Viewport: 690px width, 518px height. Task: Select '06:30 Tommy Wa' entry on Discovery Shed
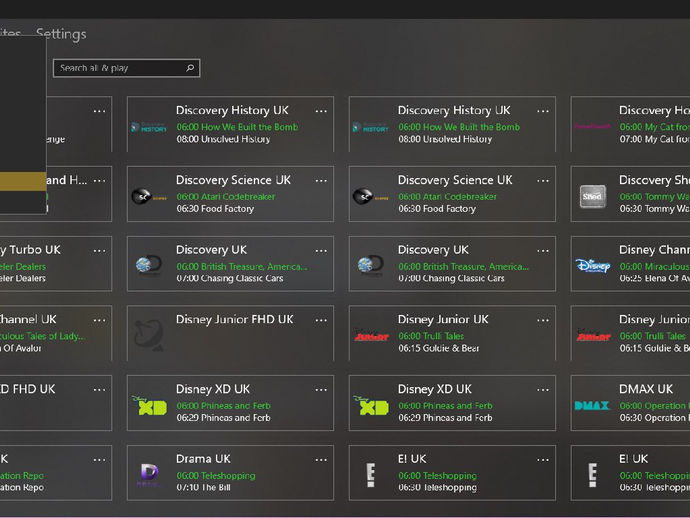654,209
